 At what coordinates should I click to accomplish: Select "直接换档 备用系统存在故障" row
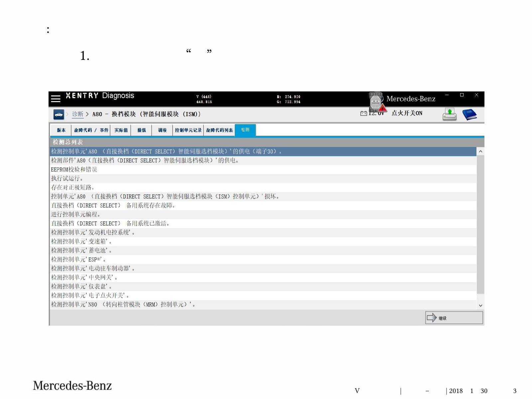pos(263,205)
